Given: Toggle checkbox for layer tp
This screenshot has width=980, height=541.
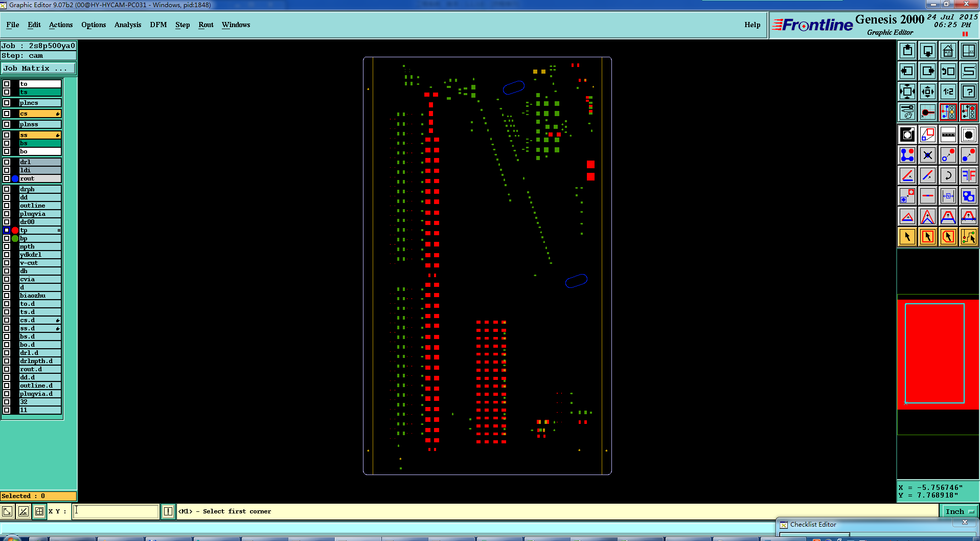Looking at the screenshot, I should click(7, 230).
